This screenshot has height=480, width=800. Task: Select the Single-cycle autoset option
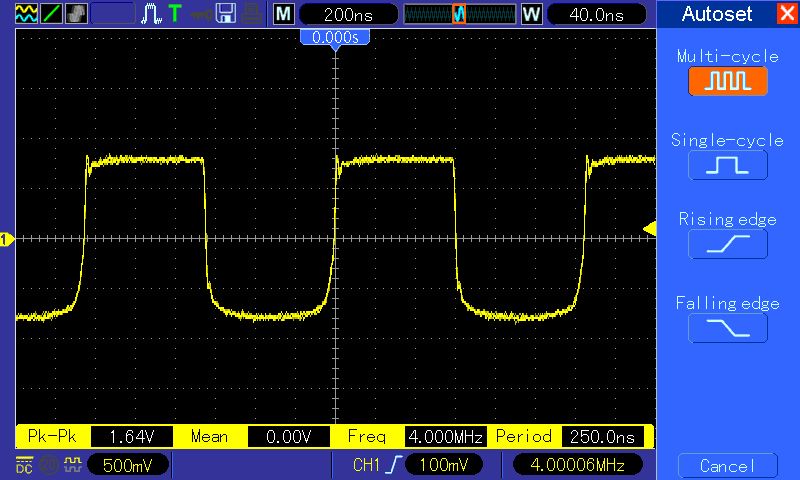(727, 164)
